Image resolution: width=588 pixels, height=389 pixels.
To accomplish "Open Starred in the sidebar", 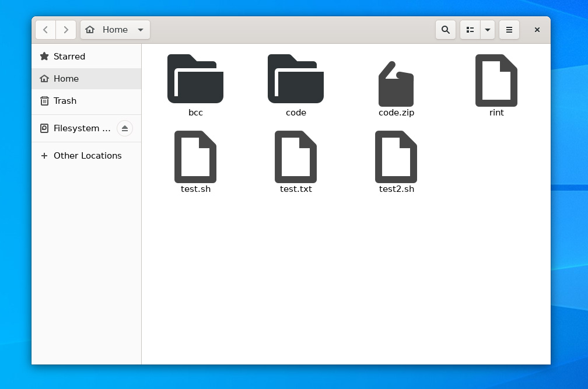I will (69, 57).
